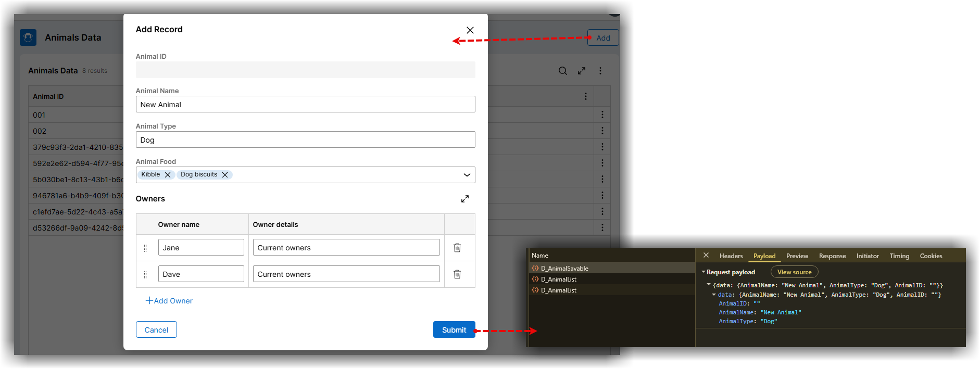Focus the Animal Name field
980x369 pixels.
[x=305, y=104]
